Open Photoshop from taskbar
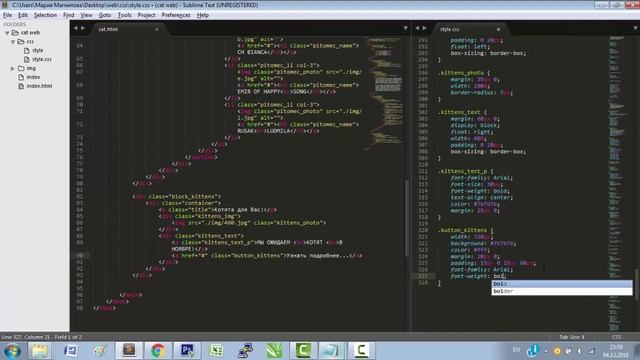This screenshot has width=640, height=360. point(187,351)
